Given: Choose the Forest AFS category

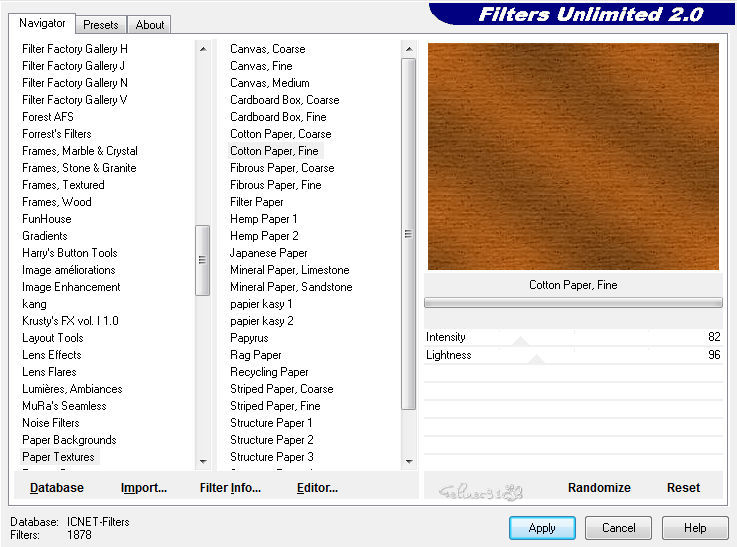Looking at the screenshot, I should point(48,117).
